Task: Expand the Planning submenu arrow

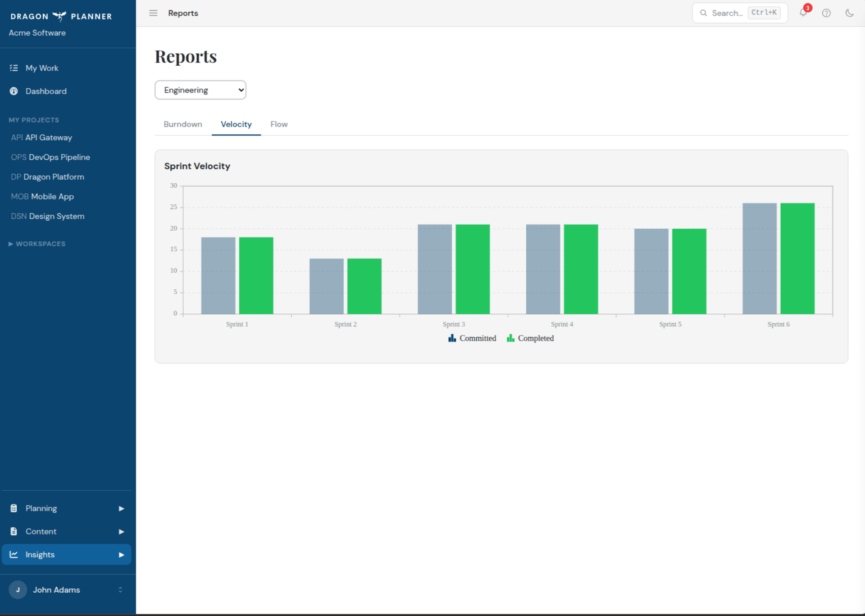Action: coord(121,508)
